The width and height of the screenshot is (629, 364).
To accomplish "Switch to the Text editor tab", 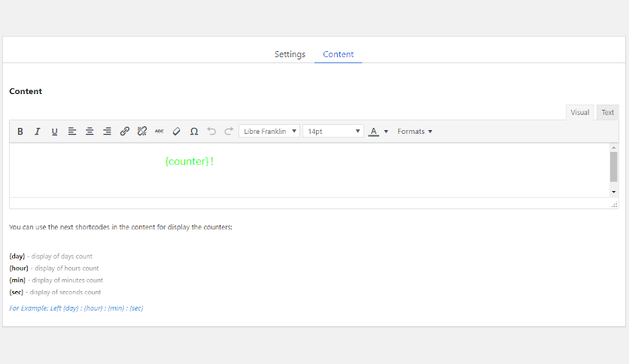I will (x=607, y=112).
